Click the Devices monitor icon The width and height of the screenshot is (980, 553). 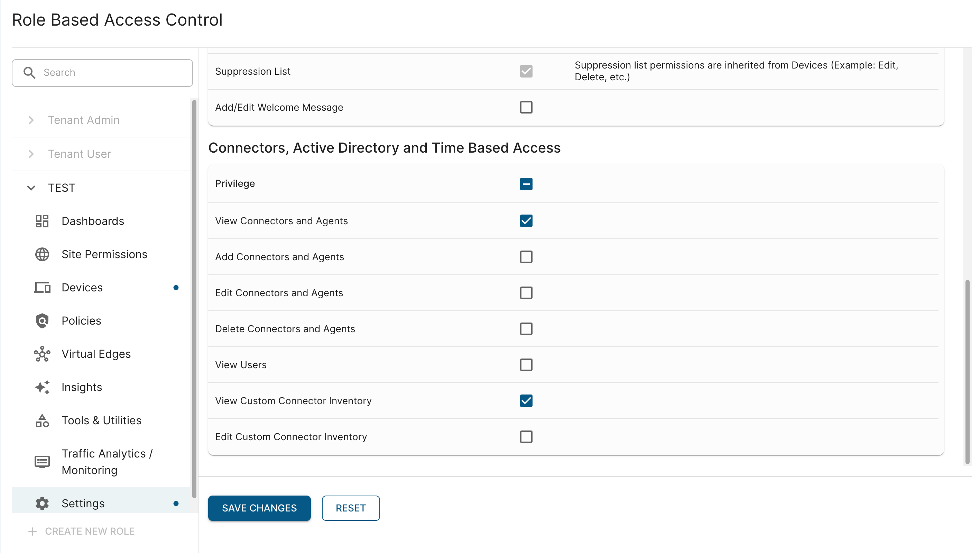(x=42, y=288)
